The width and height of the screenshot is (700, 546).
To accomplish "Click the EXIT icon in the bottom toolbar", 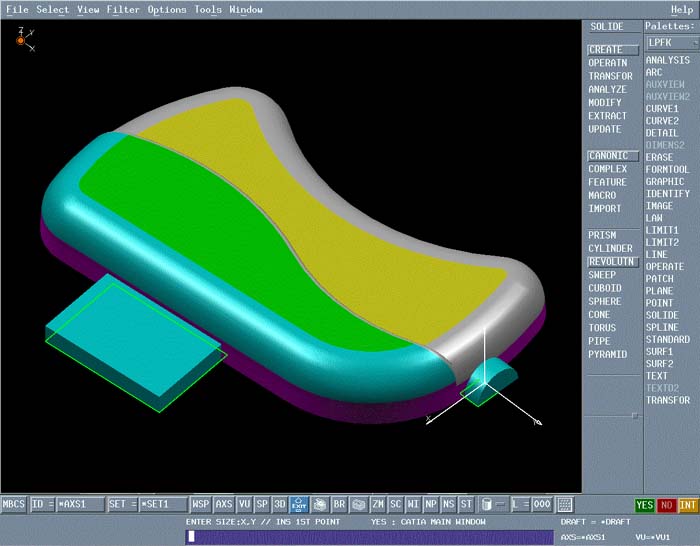I will 299,505.
